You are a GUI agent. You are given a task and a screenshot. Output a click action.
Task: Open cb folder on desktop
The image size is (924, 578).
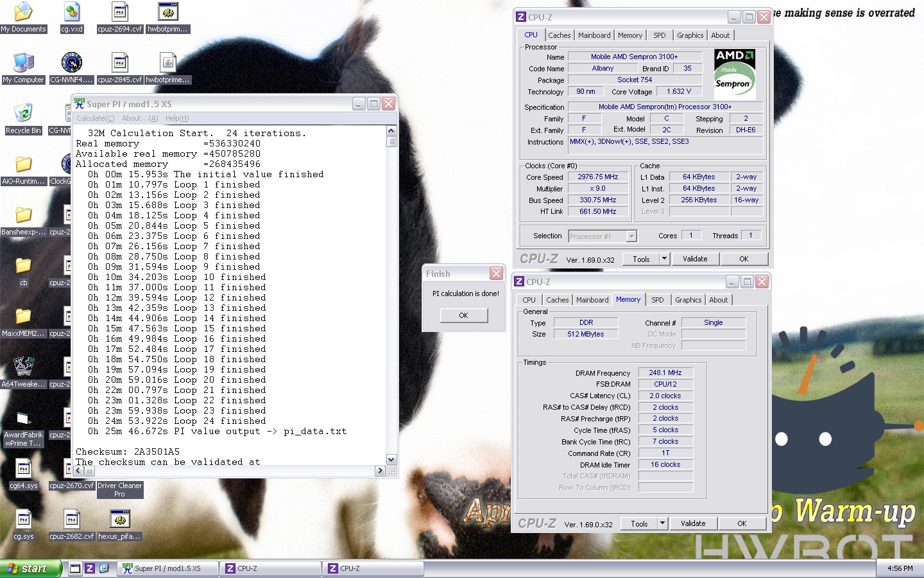tap(23, 271)
